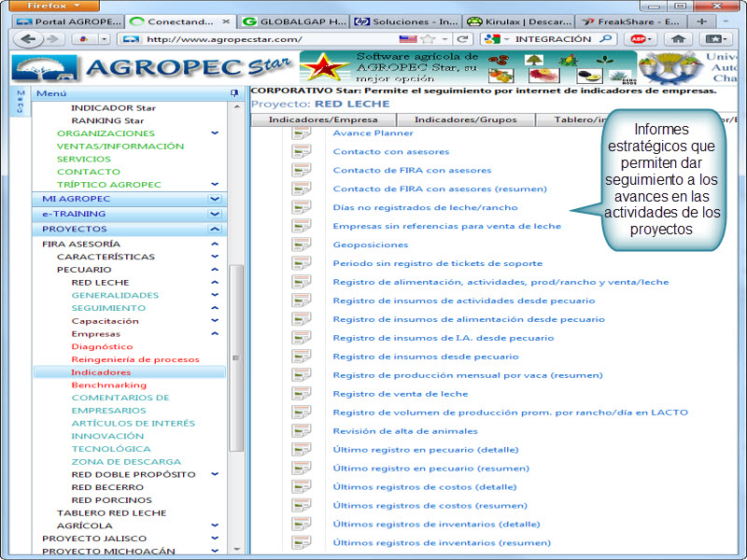Open Registro de insumos de I.A. desde pecuario
747x560 pixels.
(443, 338)
